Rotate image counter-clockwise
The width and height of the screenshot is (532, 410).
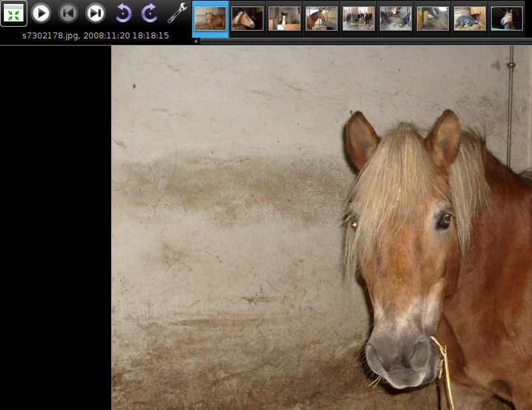tap(123, 13)
